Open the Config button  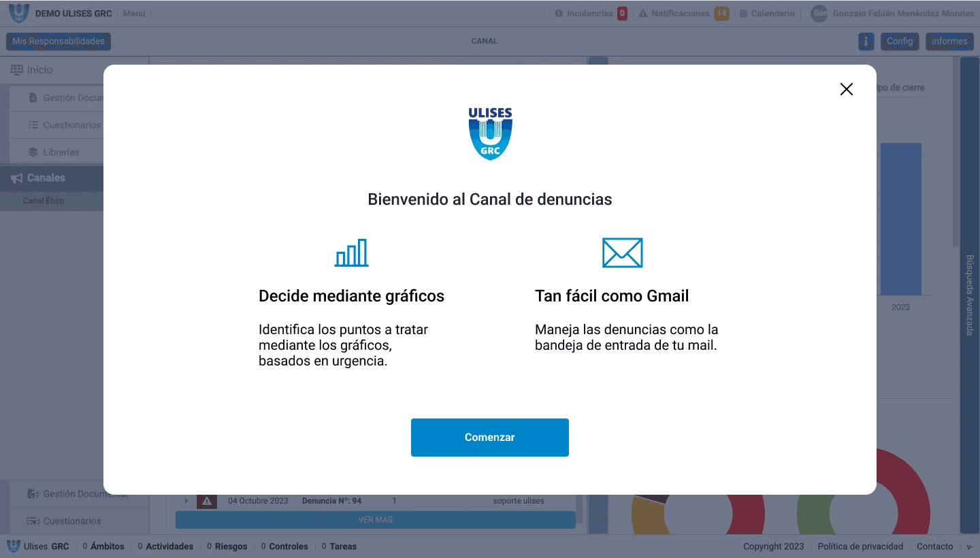click(900, 42)
